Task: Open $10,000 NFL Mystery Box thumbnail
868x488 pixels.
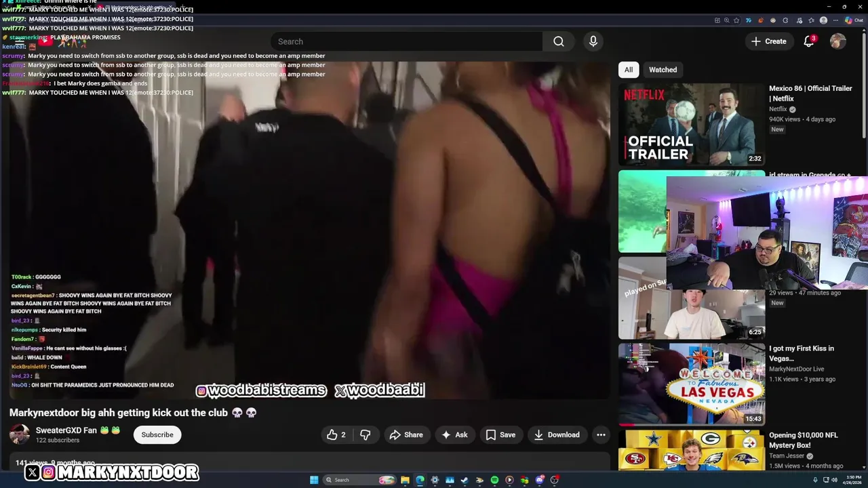Action: pyautogui.click(x=692, y=450)
